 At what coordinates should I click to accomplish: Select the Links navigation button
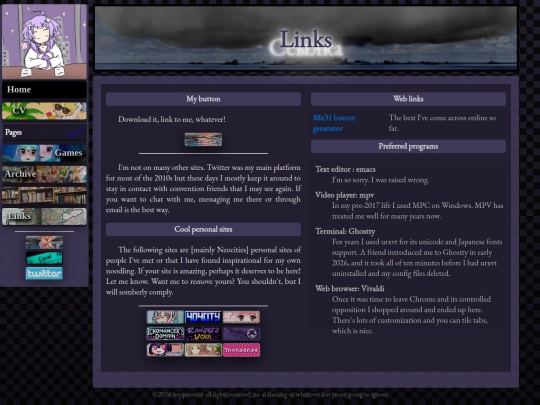pyautogui.click(x=44, y=216)
